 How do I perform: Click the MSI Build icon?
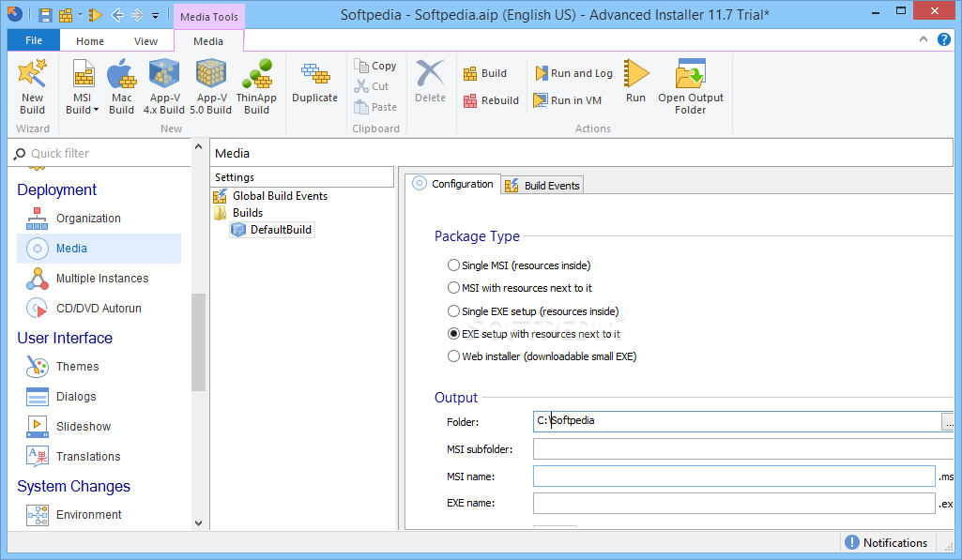83,75
